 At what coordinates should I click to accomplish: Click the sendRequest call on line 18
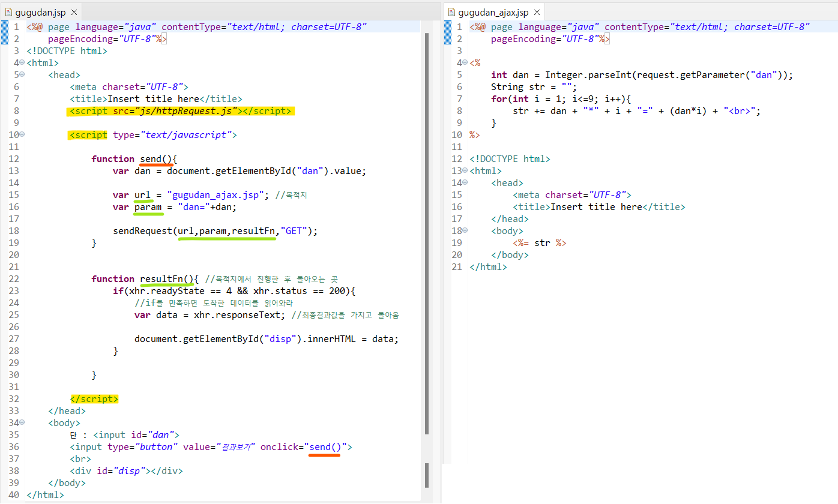216,230
